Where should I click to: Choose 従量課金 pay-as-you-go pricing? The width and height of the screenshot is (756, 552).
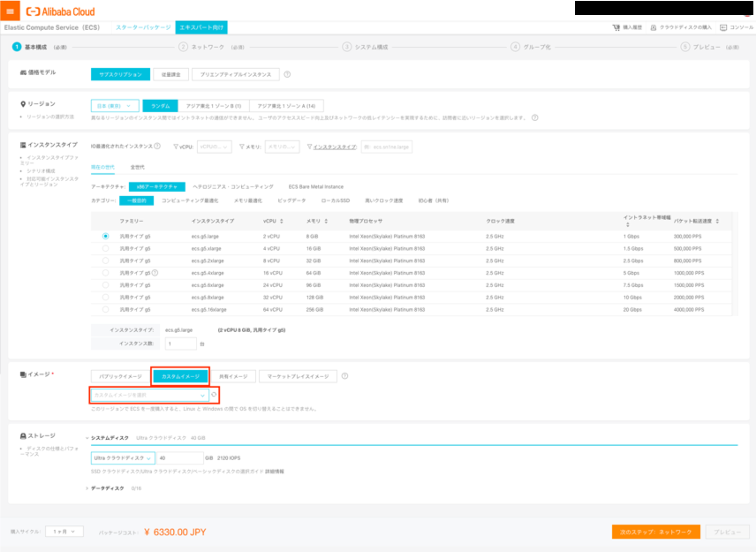170,74
